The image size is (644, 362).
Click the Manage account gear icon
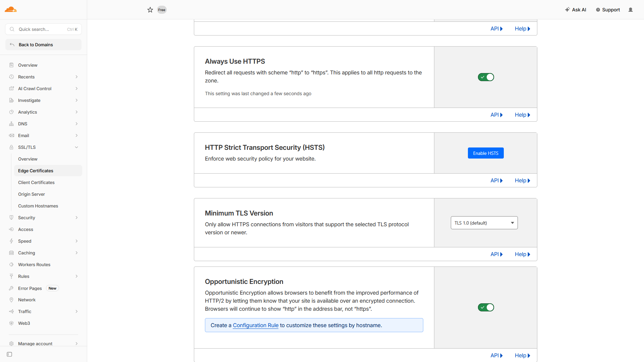[x=11, y=344]
